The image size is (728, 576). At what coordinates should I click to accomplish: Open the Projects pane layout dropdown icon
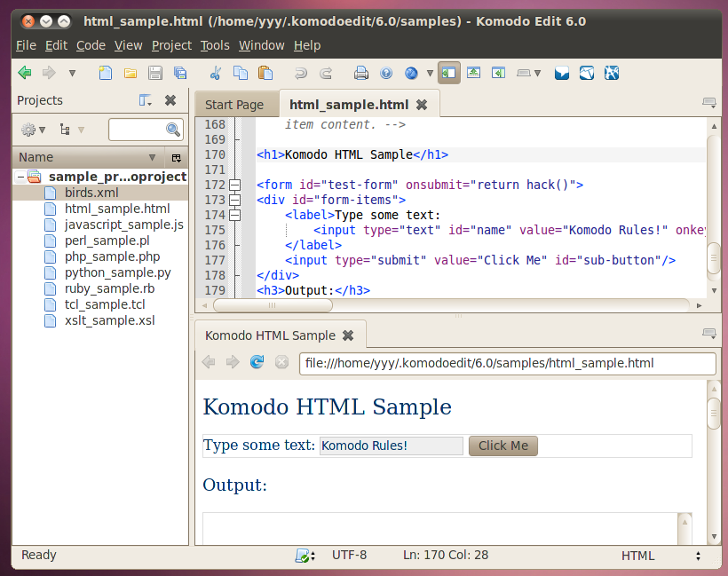[146, 100]
